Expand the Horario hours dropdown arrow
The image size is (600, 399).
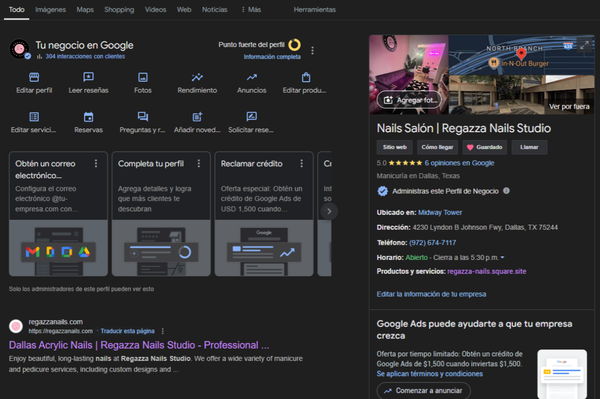pyautogui.click(x=502, y=257)
